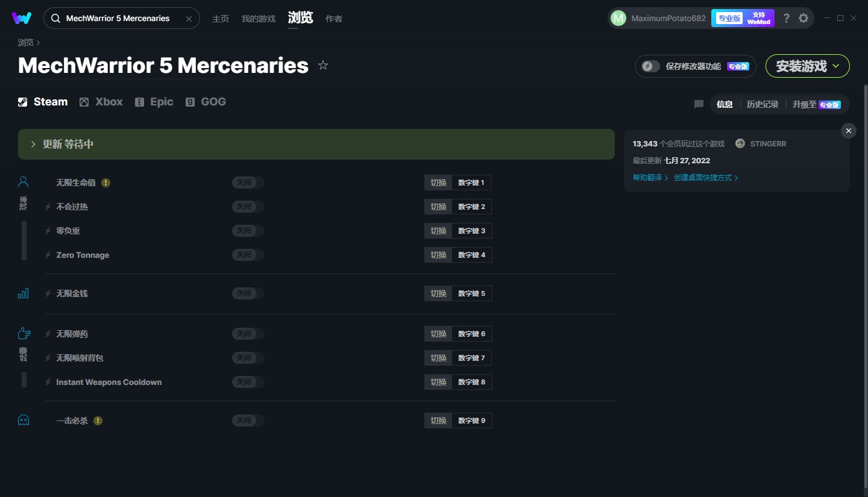This screenshot has height=497, width=868.
Task: Open the 我的游戏 tab
Action: point(258,19)
